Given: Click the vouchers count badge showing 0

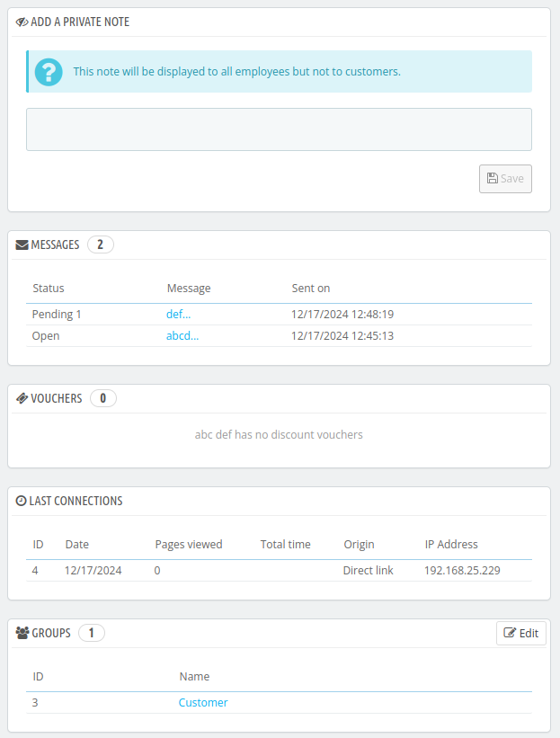Looking at the screenshot, I should 102,398.
